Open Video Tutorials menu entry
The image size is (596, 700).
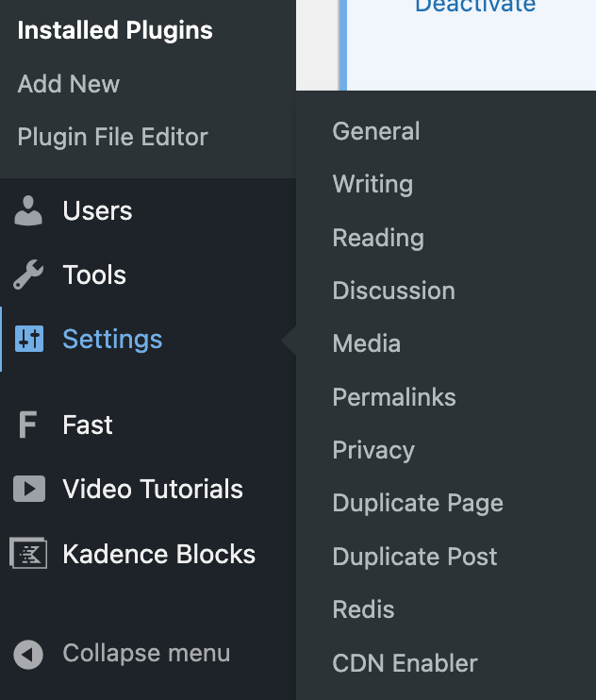153,489
